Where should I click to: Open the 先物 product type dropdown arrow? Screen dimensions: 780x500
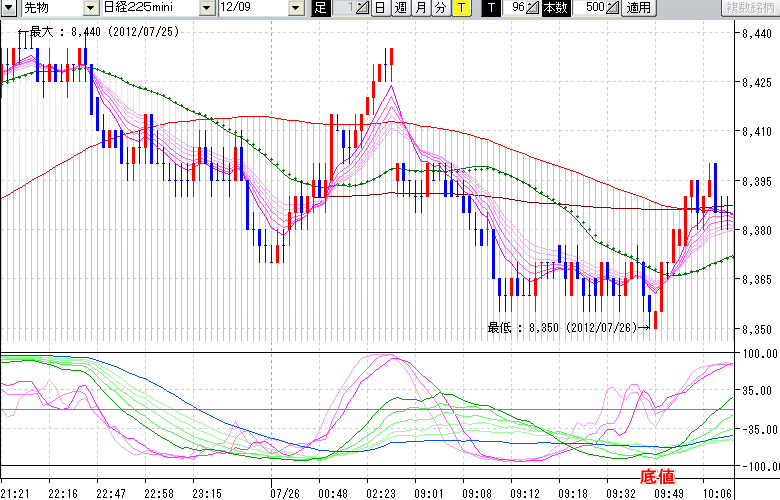[91, 7]
